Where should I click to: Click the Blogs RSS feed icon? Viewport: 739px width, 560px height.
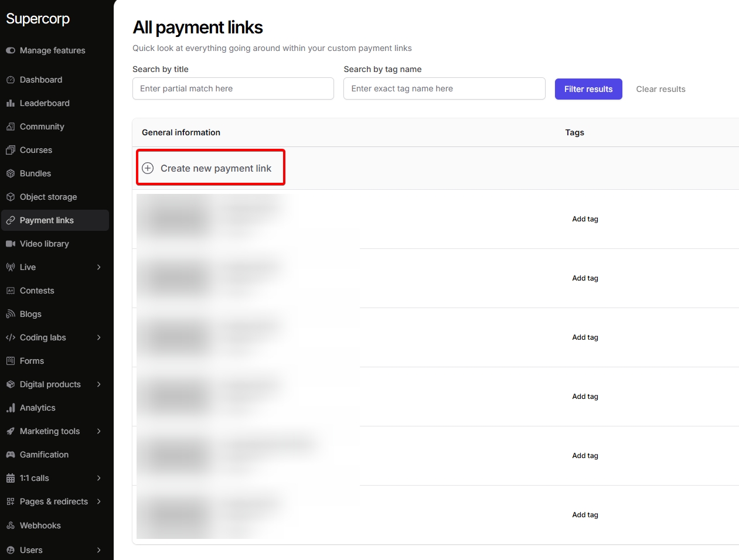click(11, 314)
